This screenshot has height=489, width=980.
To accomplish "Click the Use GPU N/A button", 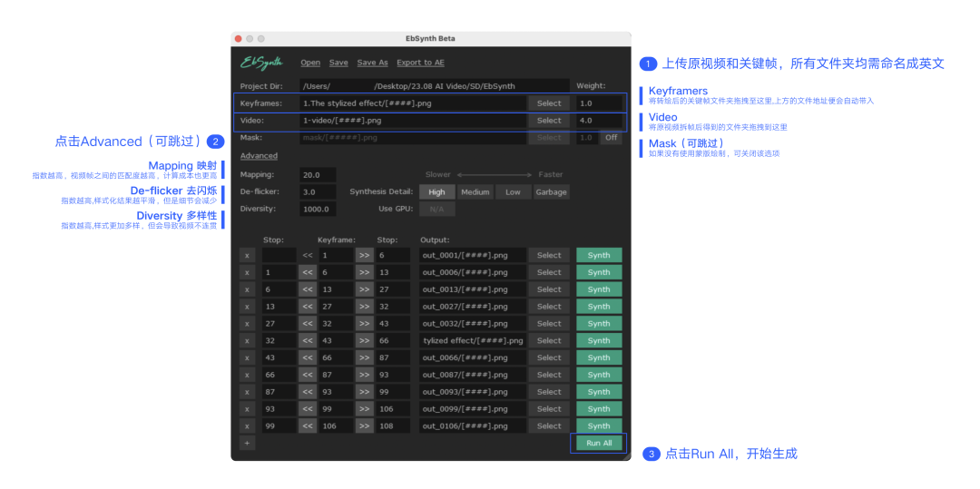I will 436,210.
